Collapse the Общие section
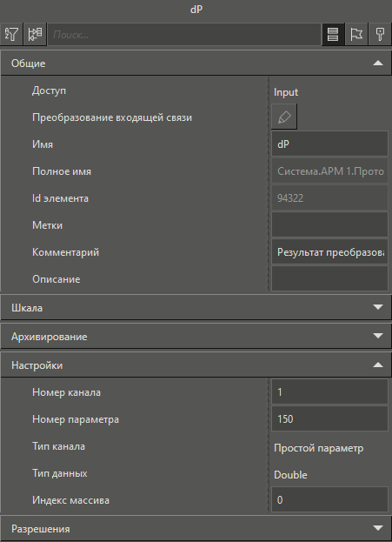Viewport: 392px width, 542px height. point(378,64)
